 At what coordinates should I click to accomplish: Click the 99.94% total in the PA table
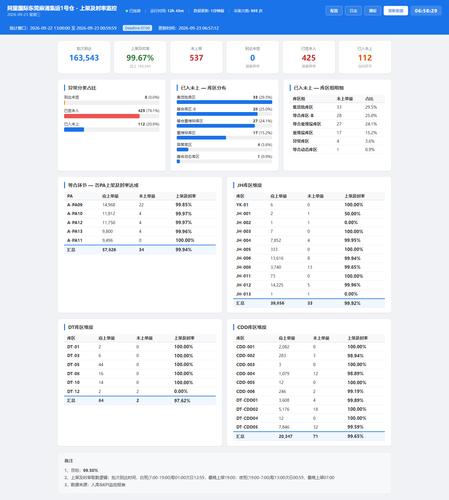click(184, 250)
